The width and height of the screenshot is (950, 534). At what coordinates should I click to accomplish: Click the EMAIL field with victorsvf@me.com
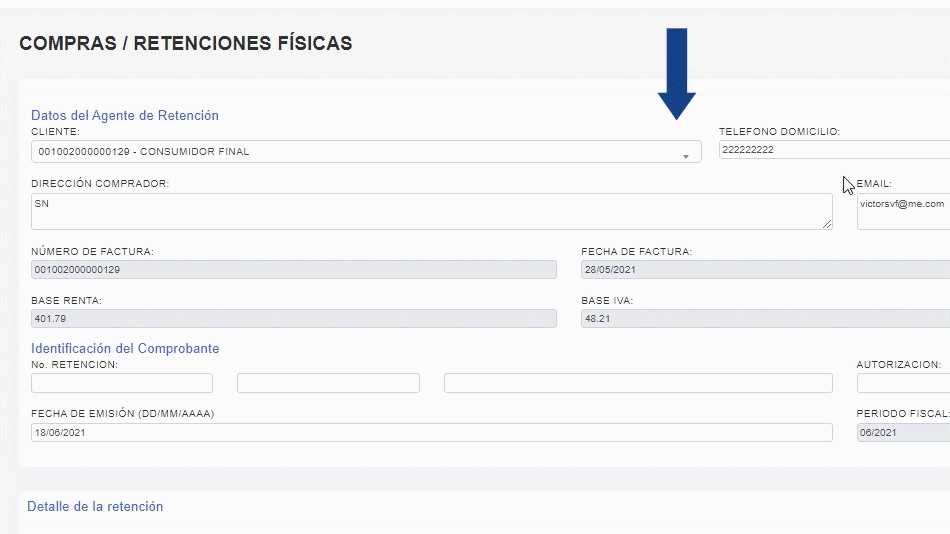click(902, 211)
